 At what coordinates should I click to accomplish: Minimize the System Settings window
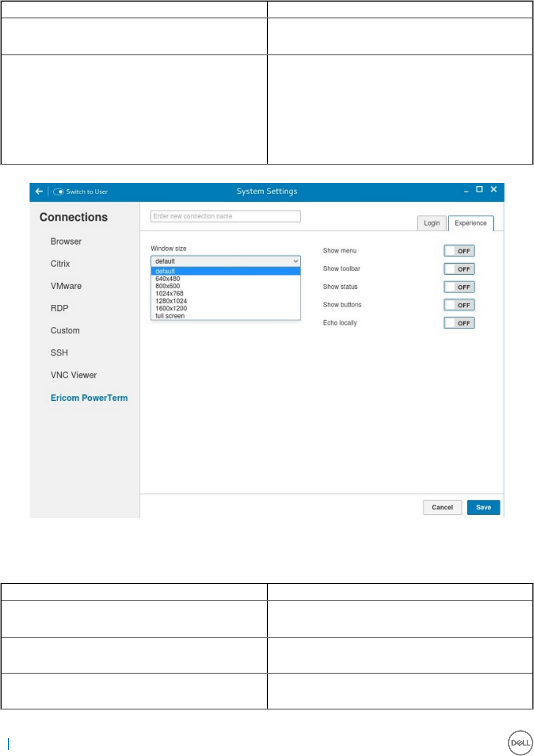466,191
